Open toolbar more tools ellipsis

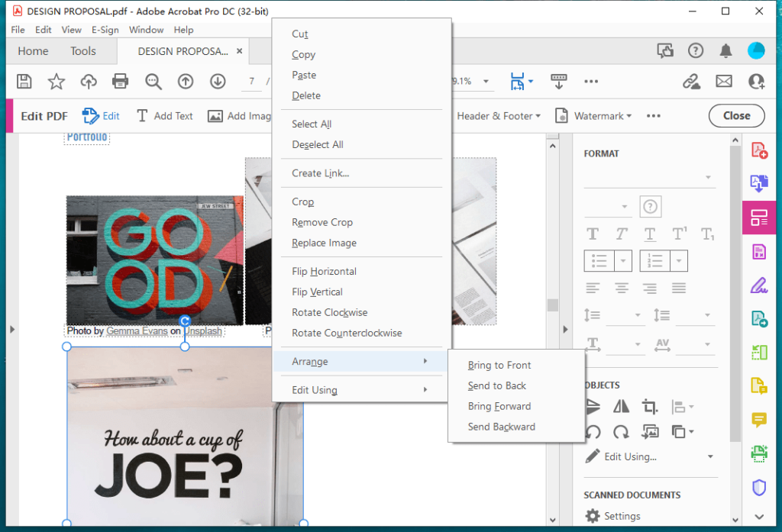[591, 81]
